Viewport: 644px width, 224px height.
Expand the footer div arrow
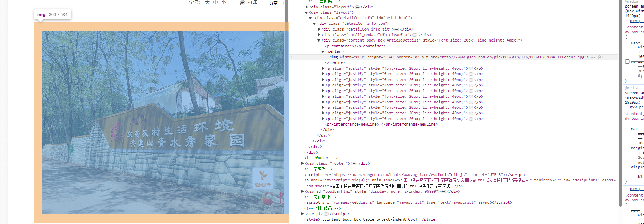(302, 164)
